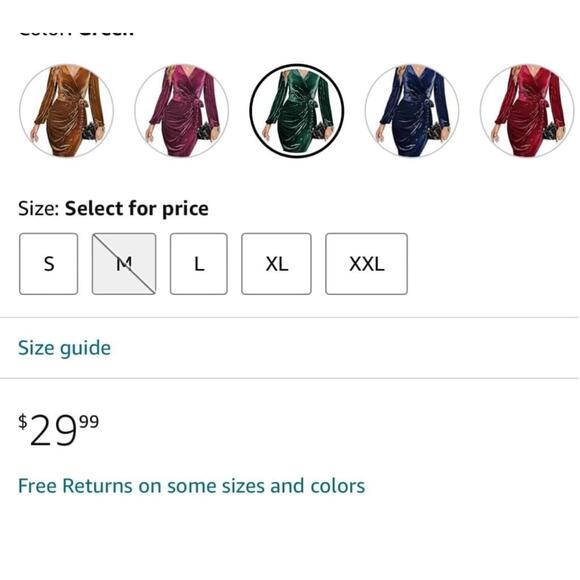Viewport: 580px width, 580px height.
Task: Open the Size guide link
Action: pyautogui.click(x=64, y=348)
